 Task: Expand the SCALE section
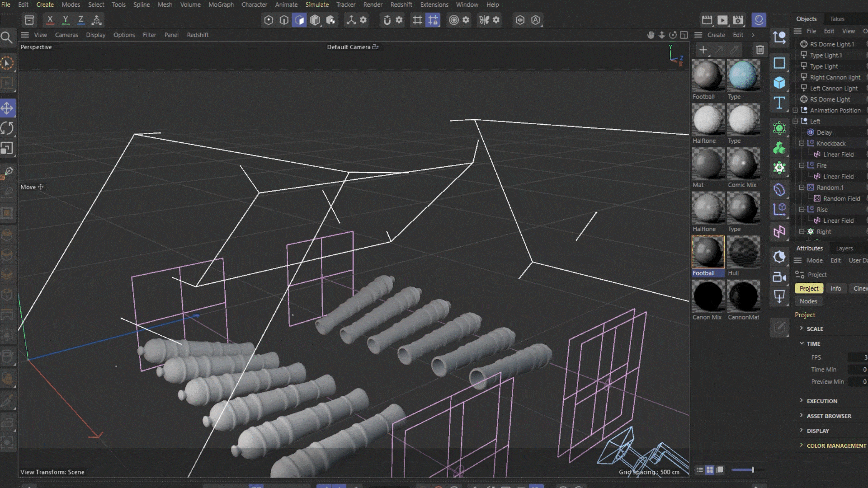pos(802,328)
